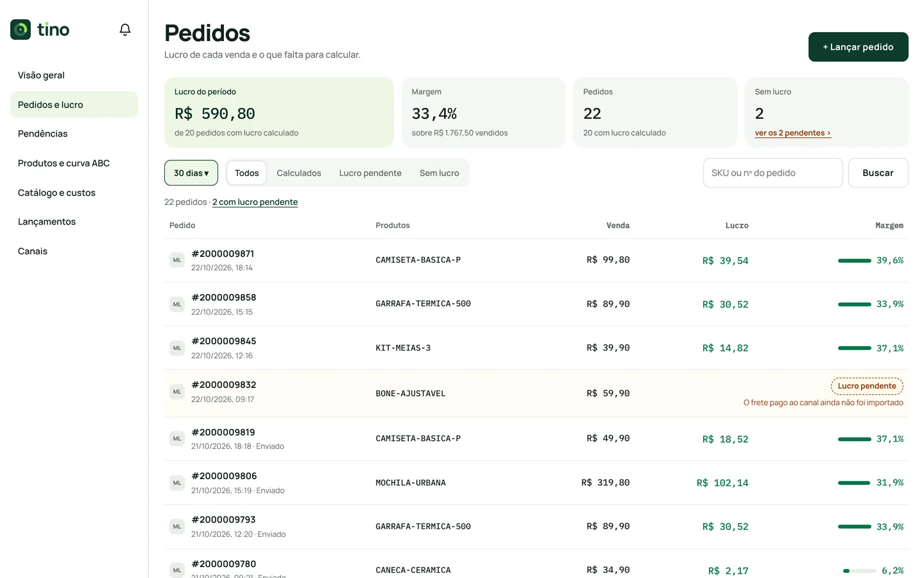924x578 pixels.
Task: Click the Buscar button
Action: (878, 173)
